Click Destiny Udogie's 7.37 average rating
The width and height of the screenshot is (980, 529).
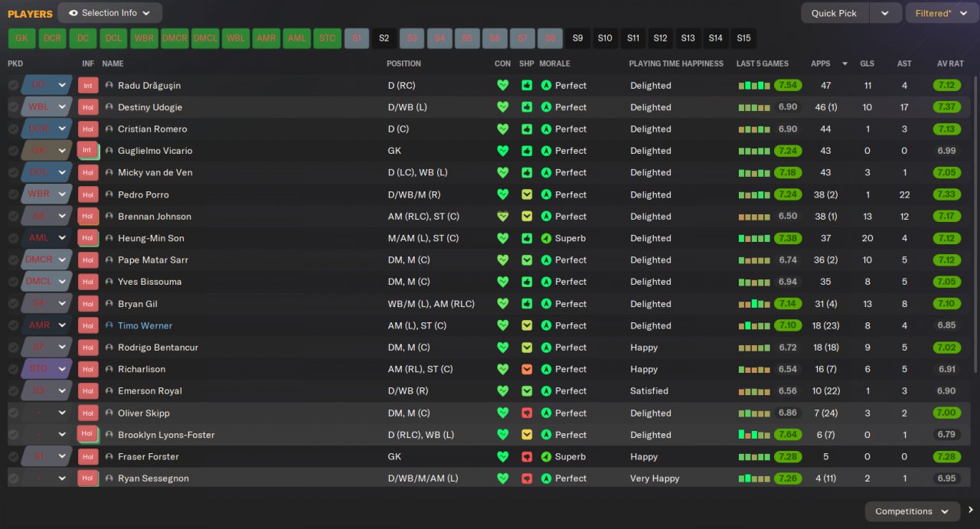coord(946,107)
